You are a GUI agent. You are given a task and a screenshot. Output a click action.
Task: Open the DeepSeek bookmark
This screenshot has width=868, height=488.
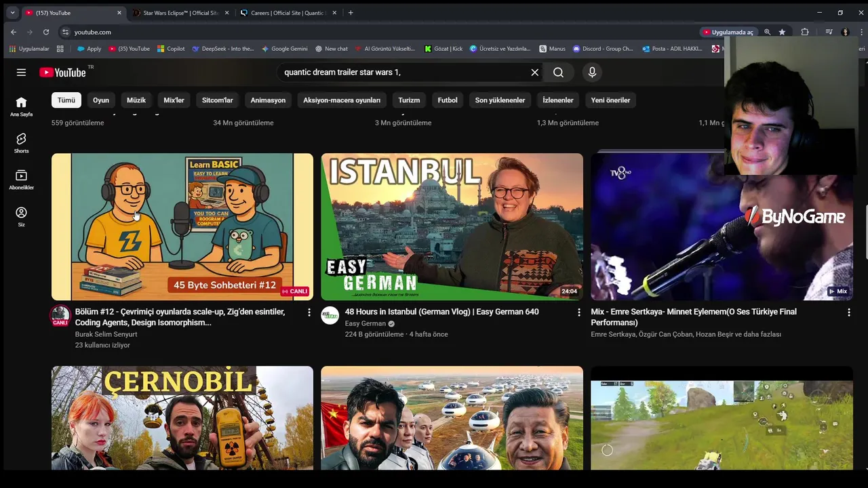(223, 49)
